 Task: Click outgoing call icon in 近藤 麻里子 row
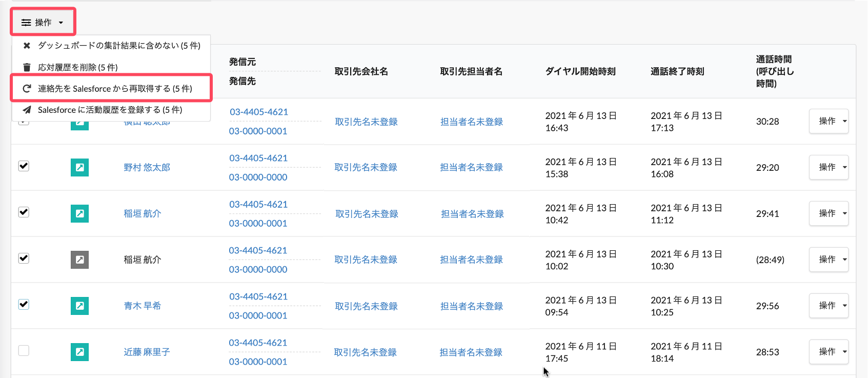79,352
